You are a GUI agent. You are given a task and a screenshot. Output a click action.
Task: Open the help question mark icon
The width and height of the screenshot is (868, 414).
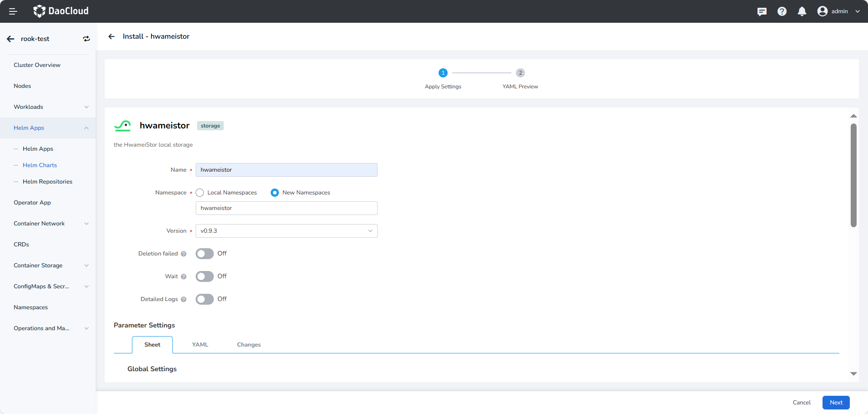click(x=782, y=11)
